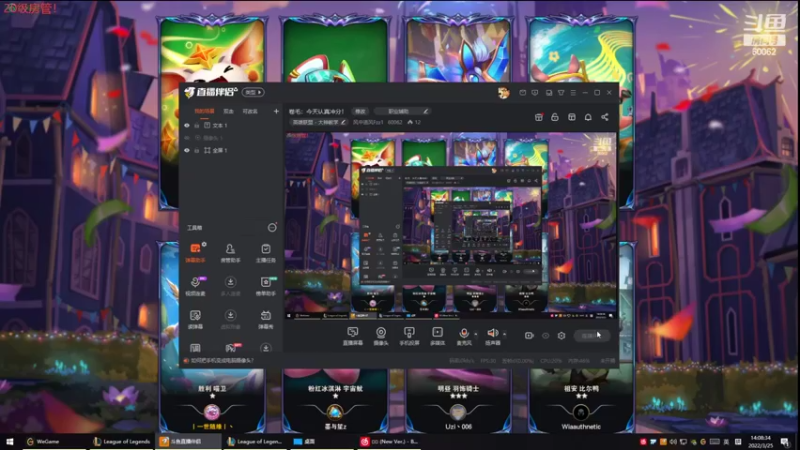Click the record video camera icon
Image resolution: width=800 pixels, height=450 pixels.
[x=529, y=336]
